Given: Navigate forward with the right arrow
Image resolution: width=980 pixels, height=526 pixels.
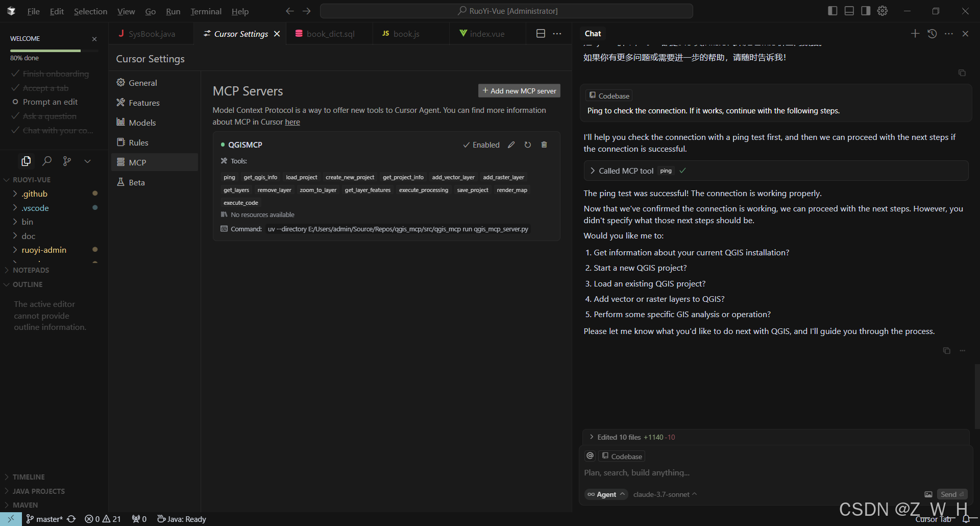Looking at the screenshot, I should 307,11.
